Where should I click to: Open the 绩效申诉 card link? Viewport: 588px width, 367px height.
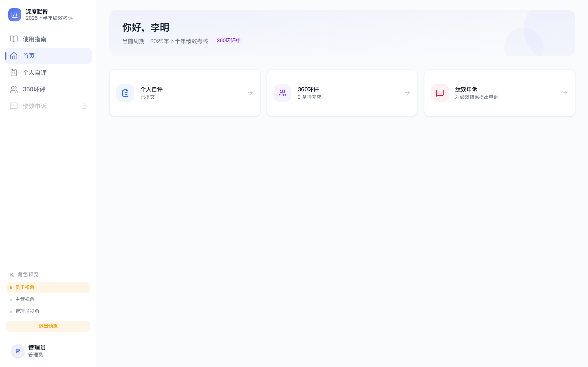click(x=499, y=93)
